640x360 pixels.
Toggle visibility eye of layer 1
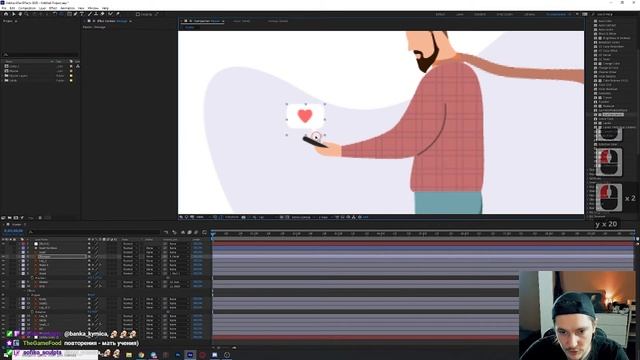click(3, 244)
